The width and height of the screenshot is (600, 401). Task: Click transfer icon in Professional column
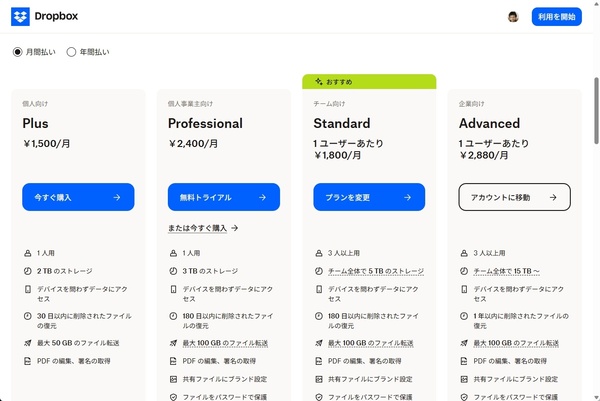click(x=173, y=343)
